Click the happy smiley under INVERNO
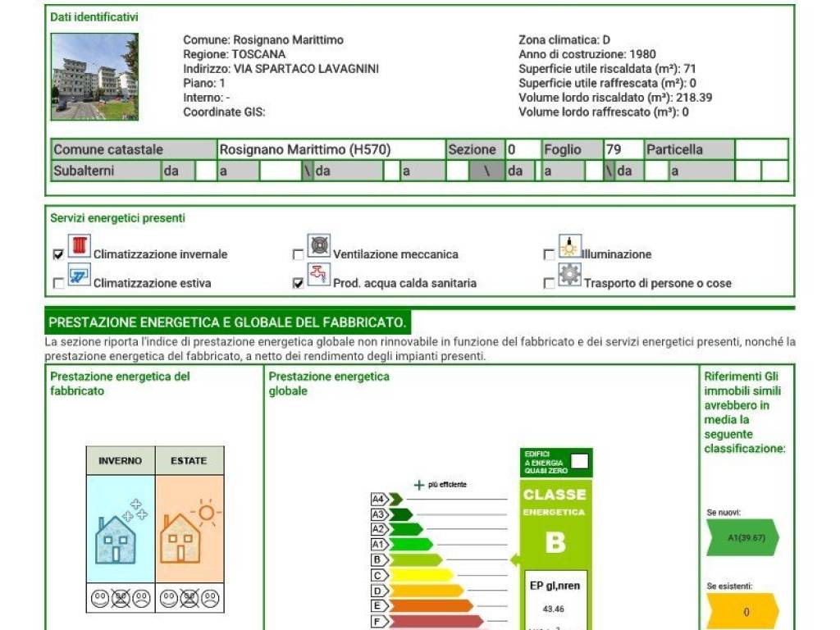Viewport: 840px width, 630px height. 100,598
